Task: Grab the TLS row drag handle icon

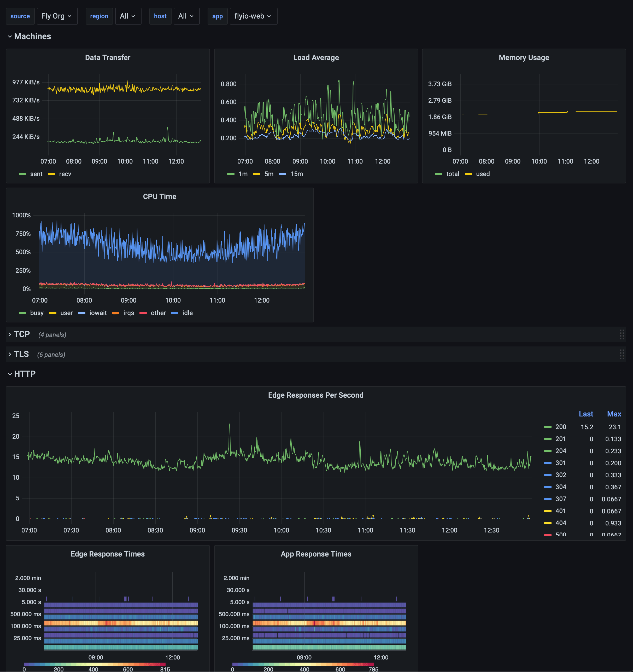Action: (x=622, y=354)
